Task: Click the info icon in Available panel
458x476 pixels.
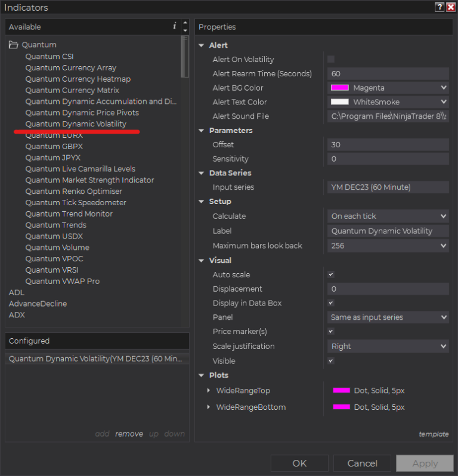Action: 174,26
